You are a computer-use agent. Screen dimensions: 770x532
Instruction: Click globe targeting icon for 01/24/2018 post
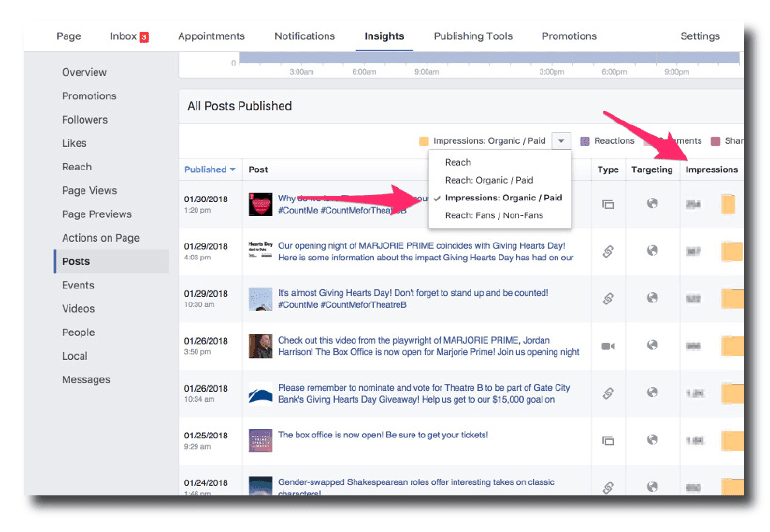[652, 486]
